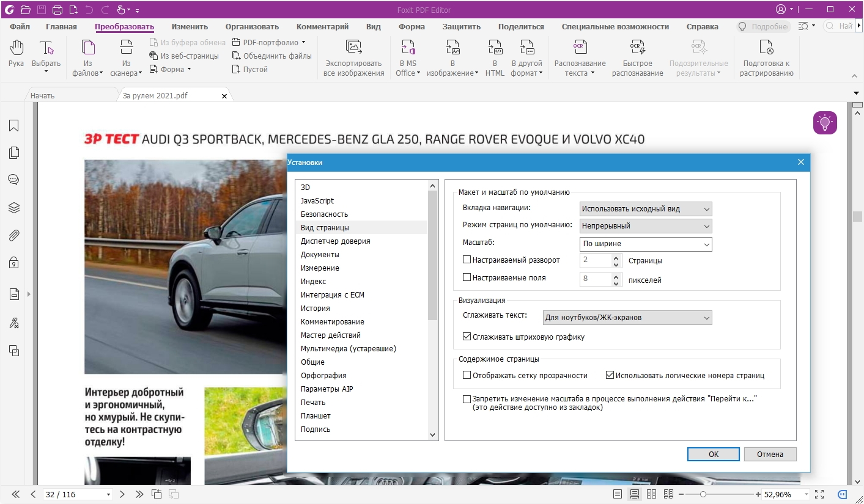Open the Организовать tab
Viewport: 864px width, 504px height.
[x=252, y=26]
